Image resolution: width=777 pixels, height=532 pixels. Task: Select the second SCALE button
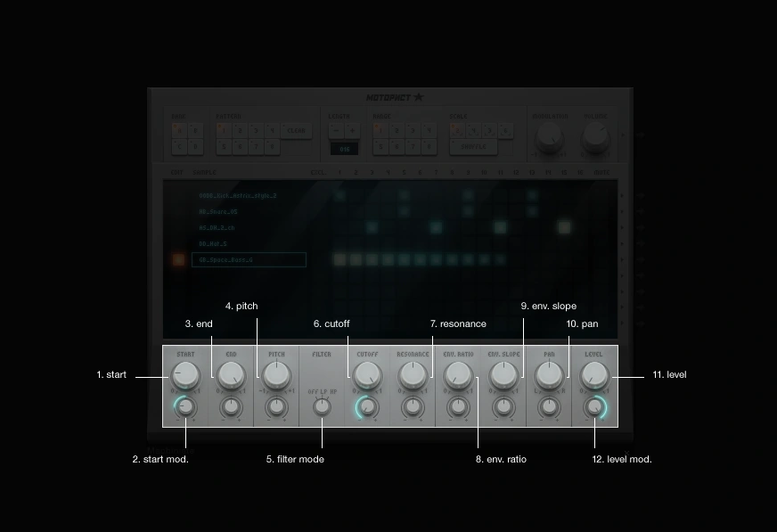pyautogui.click(x=473, y=131)
